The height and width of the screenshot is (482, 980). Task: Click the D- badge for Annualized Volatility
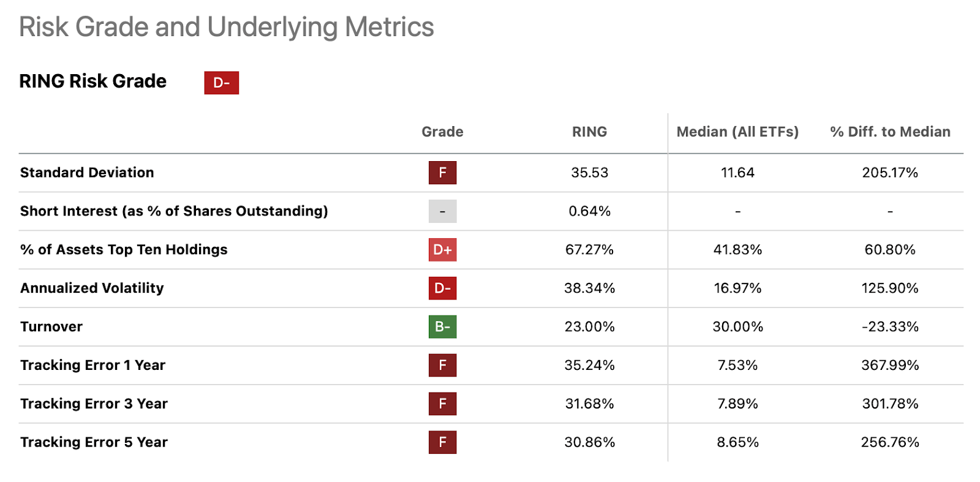click(x=442, y=288)
